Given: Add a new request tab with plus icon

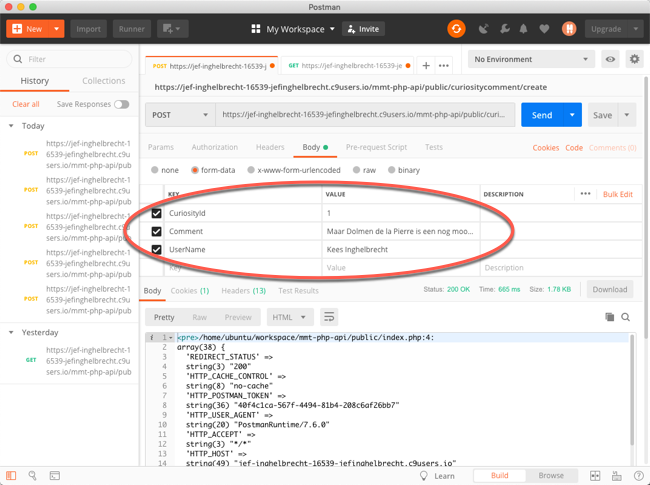Looking at the screenshot, I should tap(426, 65).
